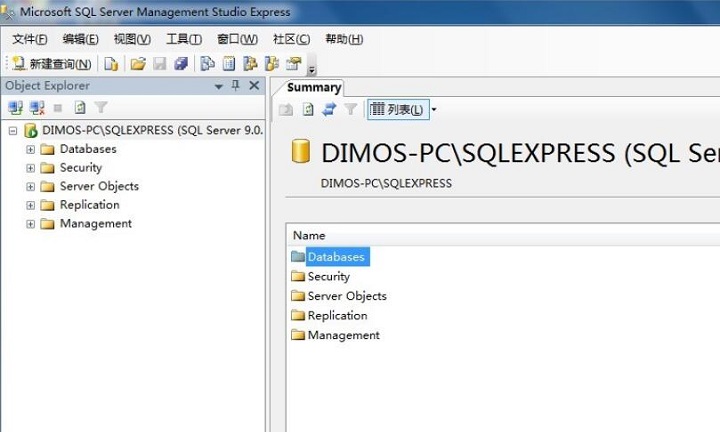Screen dimensions: 720x432
Task: Expand the Databases tree node
Action: click(x=30, y=150)
